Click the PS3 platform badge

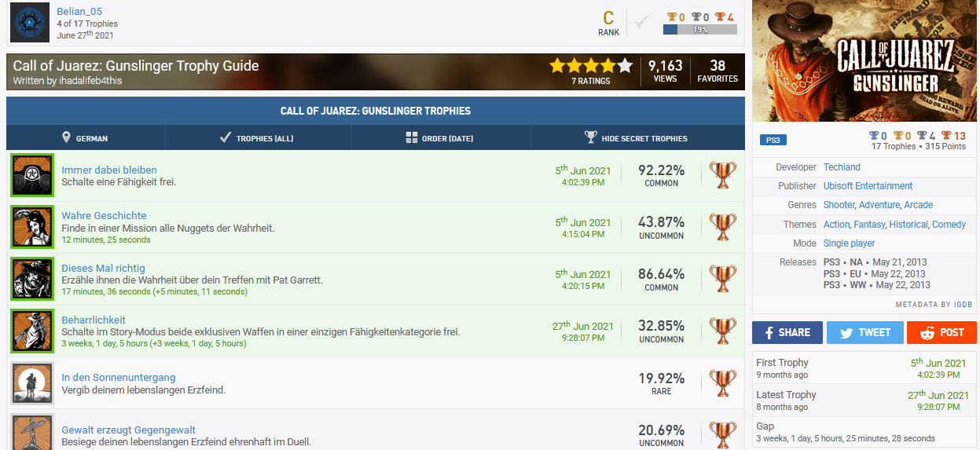pyautogui.click(x=773, y=140)
